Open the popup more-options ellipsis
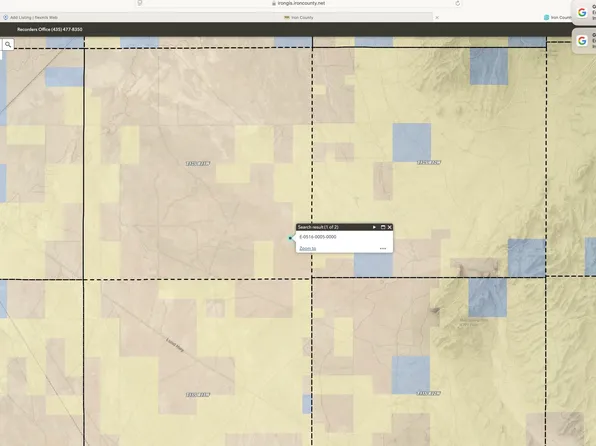596x446 pixels. 383,248
